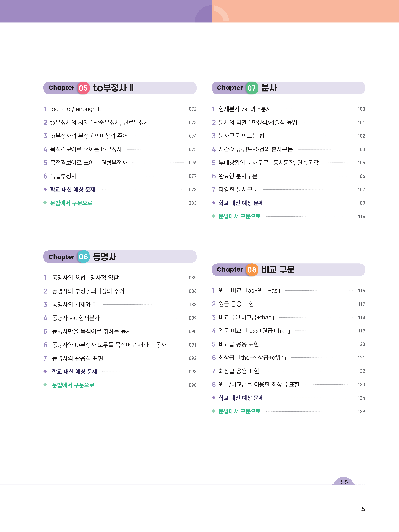Image resolution: width=399 pixels, height=532 pixels.
Task: Click the pink 05 chapter badge
Action: [83, 88]
